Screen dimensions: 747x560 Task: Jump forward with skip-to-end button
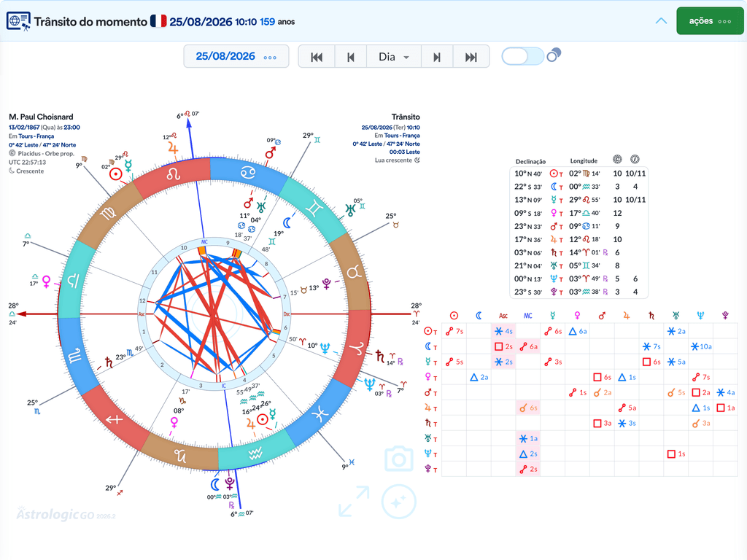(471, 57)
